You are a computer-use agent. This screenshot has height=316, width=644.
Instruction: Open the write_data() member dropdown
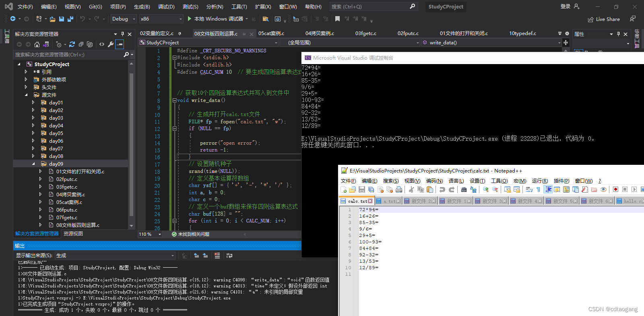(491, 43)
